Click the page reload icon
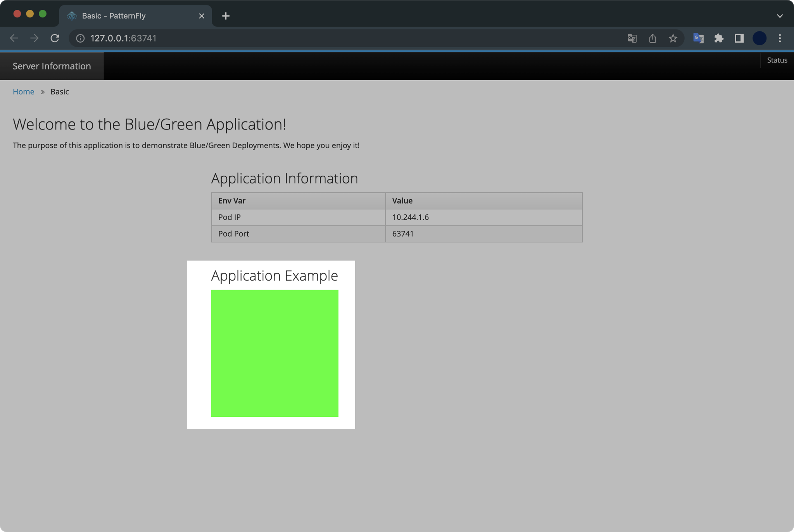This screenshot has height=532, width=794. click(55, 38)
